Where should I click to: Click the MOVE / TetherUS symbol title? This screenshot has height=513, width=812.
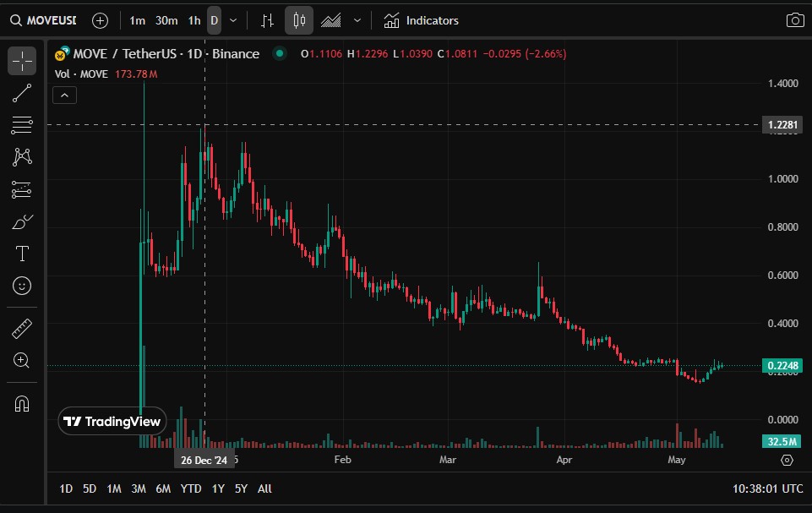point(166,54)
